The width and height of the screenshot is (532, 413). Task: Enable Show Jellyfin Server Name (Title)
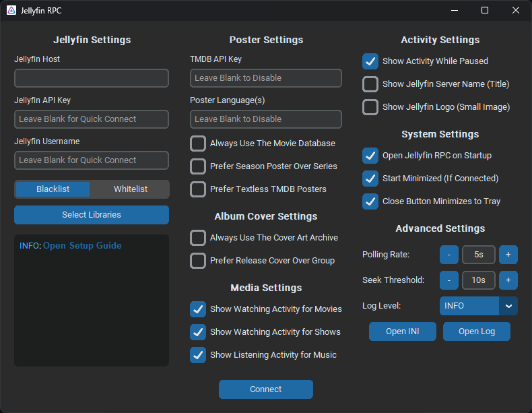coord(370,84)
